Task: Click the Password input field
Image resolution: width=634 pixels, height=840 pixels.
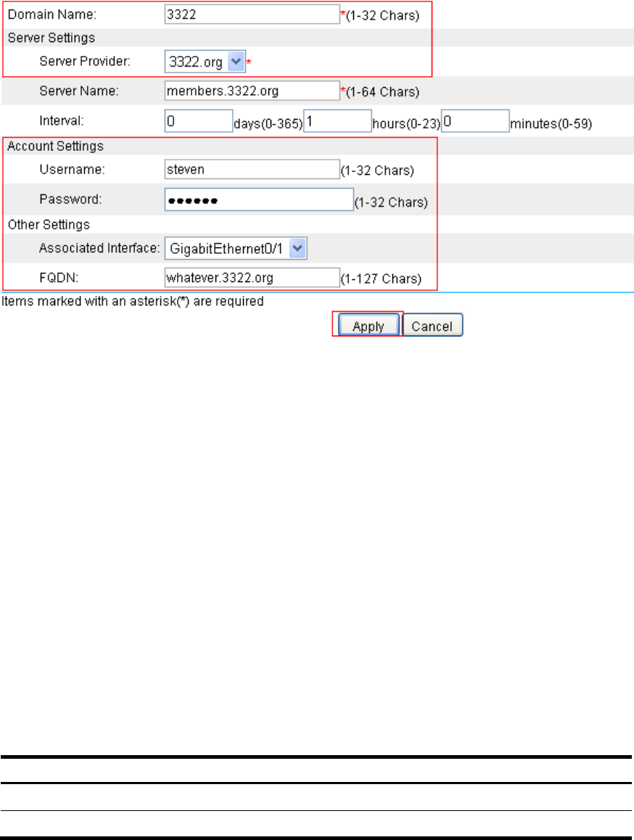Action: pyautogui.click(x=259, y=199)
